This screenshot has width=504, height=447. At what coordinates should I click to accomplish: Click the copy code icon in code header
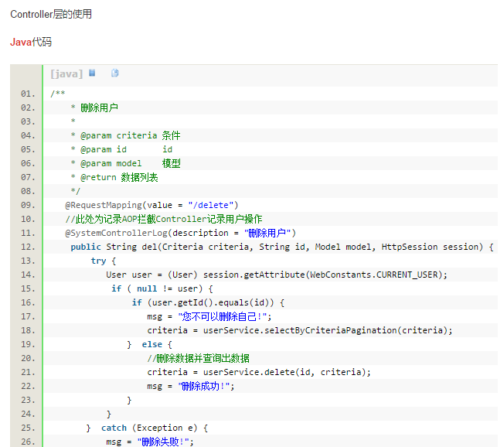pyautogui.click(x=115, y=73)
